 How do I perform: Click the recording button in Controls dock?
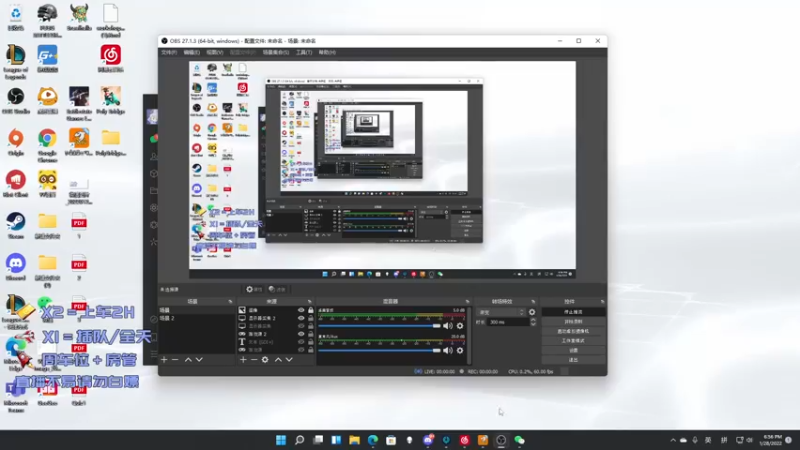point(573,321)
